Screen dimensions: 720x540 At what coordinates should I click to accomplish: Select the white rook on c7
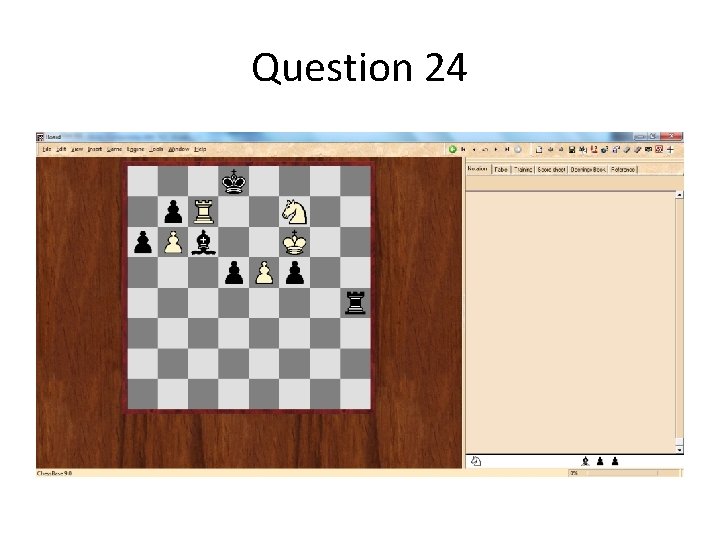(x=203, y=212)
